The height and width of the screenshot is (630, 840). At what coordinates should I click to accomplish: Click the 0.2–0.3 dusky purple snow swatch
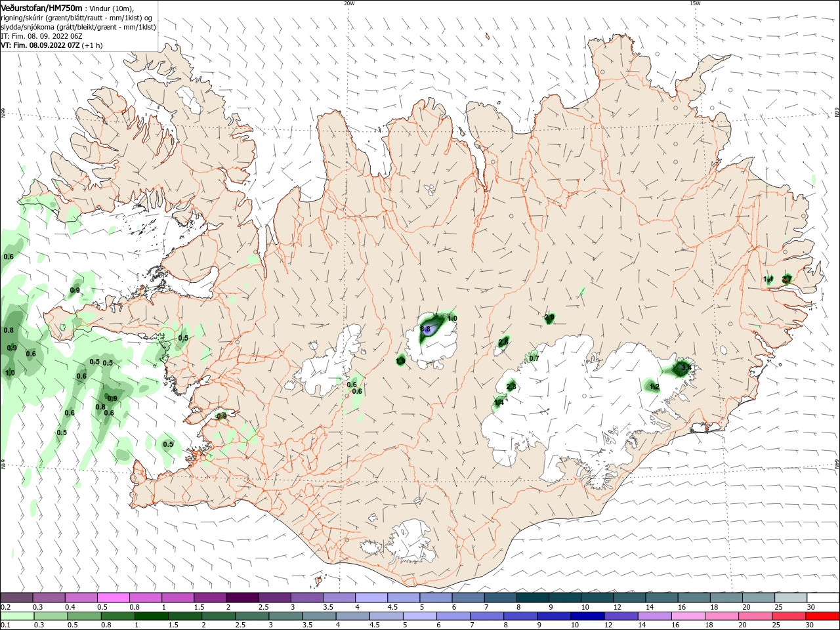17,598
